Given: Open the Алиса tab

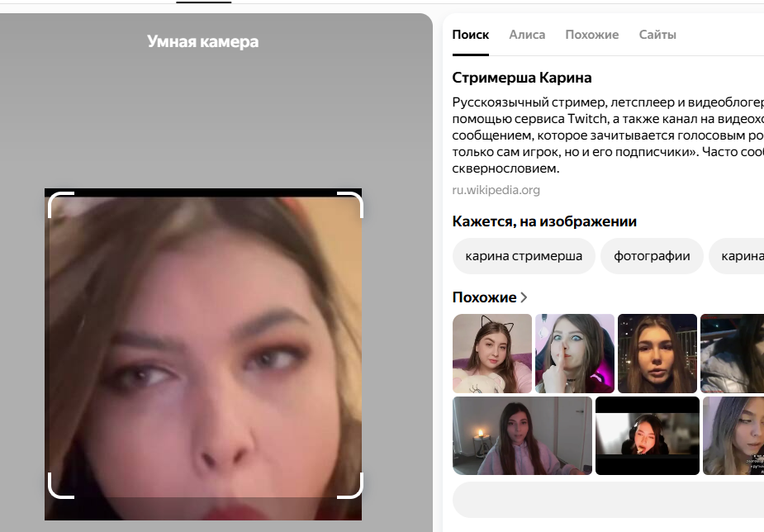Looking at the screenshot, I should pyautogui.click(x=527, y=35).
